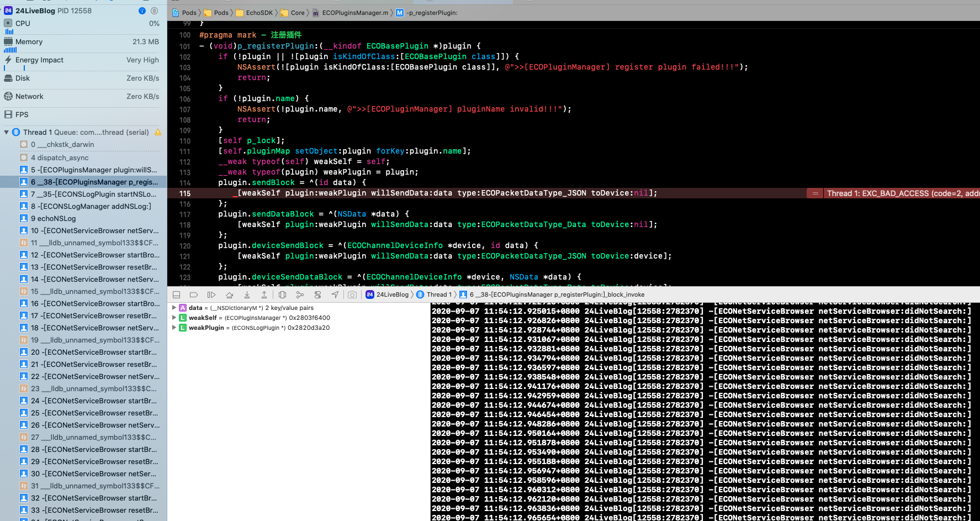This screenshot has height=521, width=980.
Task: Open the Network gauge report
Action: coord(82,97)
